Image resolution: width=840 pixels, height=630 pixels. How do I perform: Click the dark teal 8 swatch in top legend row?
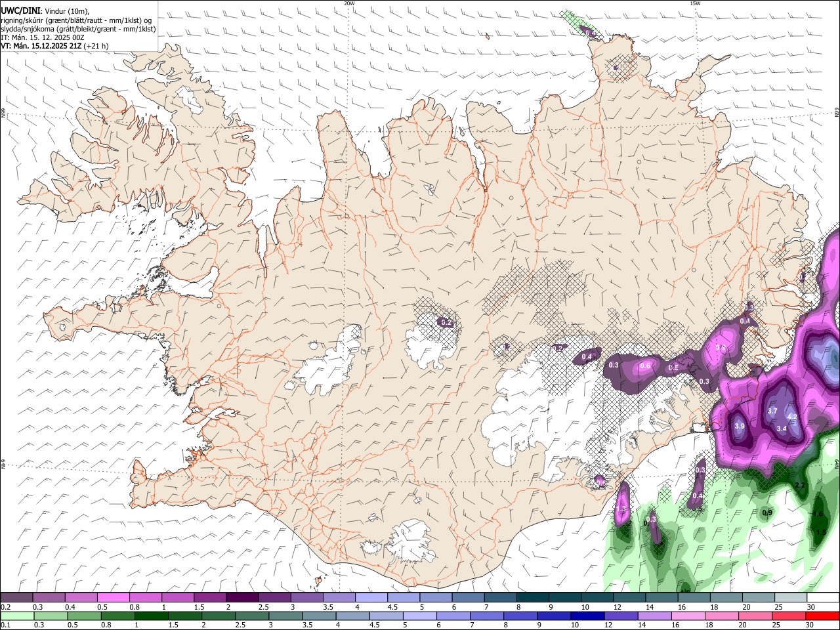[532, 598]
